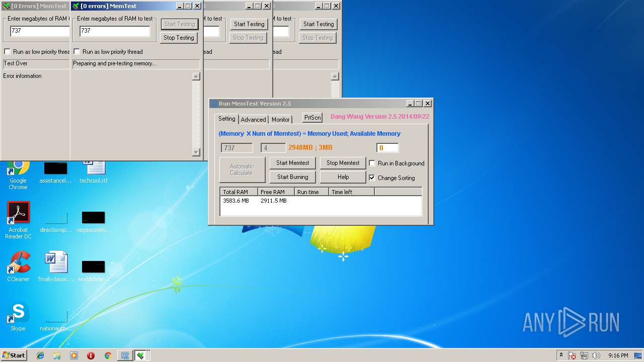Click the 737 memory field in Run MemTest
Viewport: 644px width, 362px height.
pyautogui.click(x=237, y=148)
